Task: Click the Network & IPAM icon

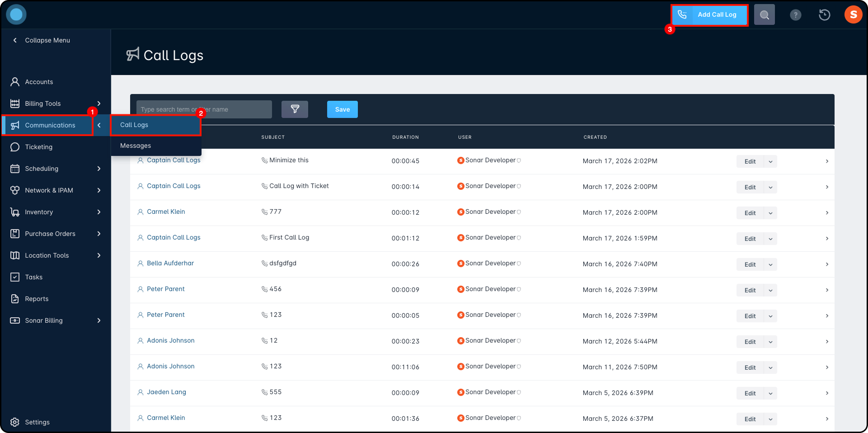Action: tap(15, 190)
